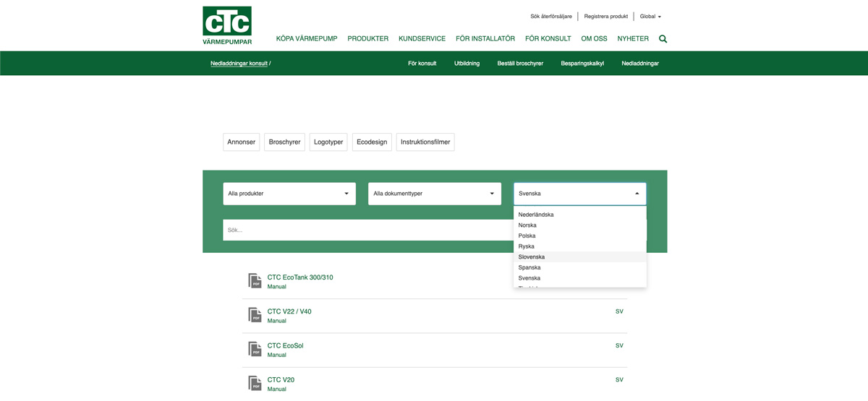Viewport: 868px width, 401px height.
Task: Open FÖR INSTALLATÖR menu
Action: point(485,39)
